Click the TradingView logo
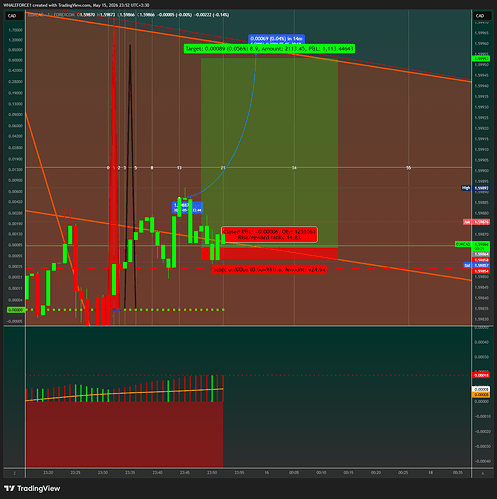This screenshot has height=499, width=497. click(32, 488)
